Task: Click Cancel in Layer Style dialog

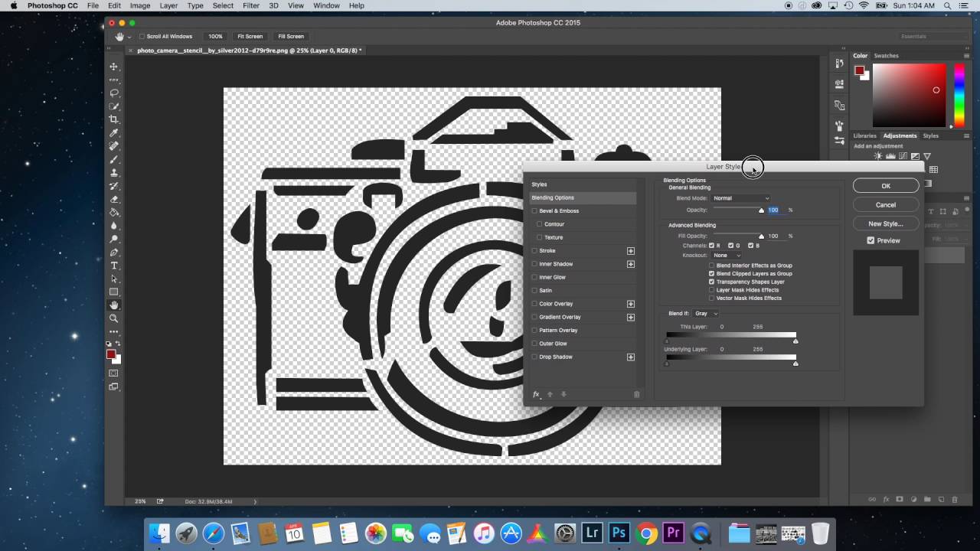Action: 886,205
